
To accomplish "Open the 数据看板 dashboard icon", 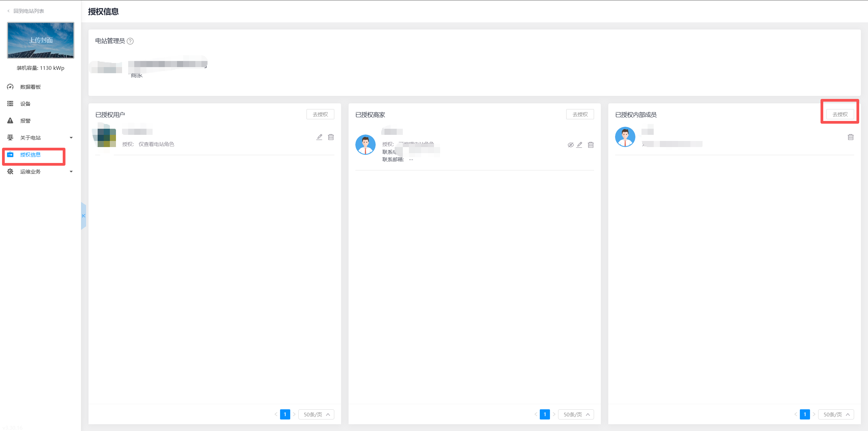I will (10, 87).
